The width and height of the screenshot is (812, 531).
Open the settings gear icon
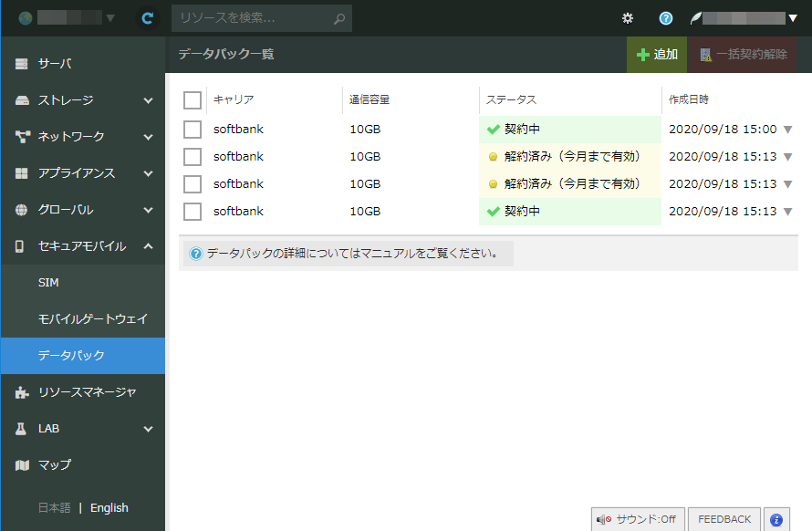point(628,18)
